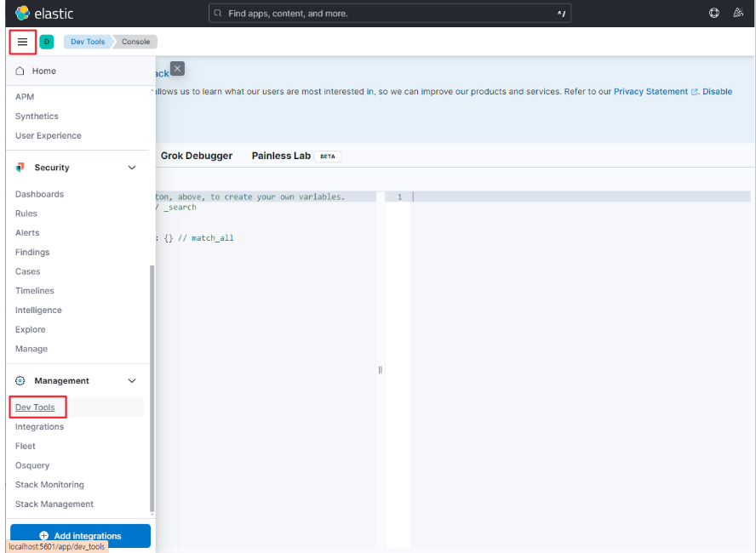
Task: Click the BETA badge next to Painless Lab
Action: pos(328,156)
